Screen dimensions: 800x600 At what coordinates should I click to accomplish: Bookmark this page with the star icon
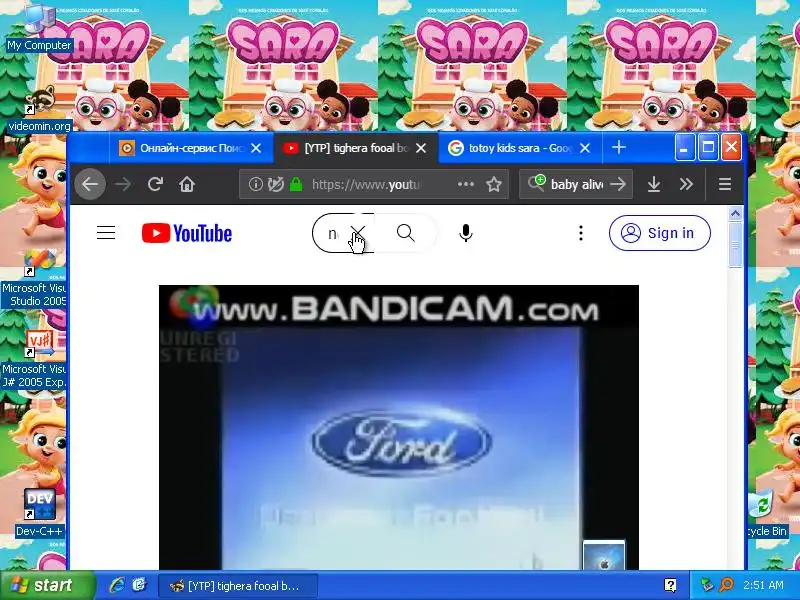pyautogui.click(x=493, y=184)
